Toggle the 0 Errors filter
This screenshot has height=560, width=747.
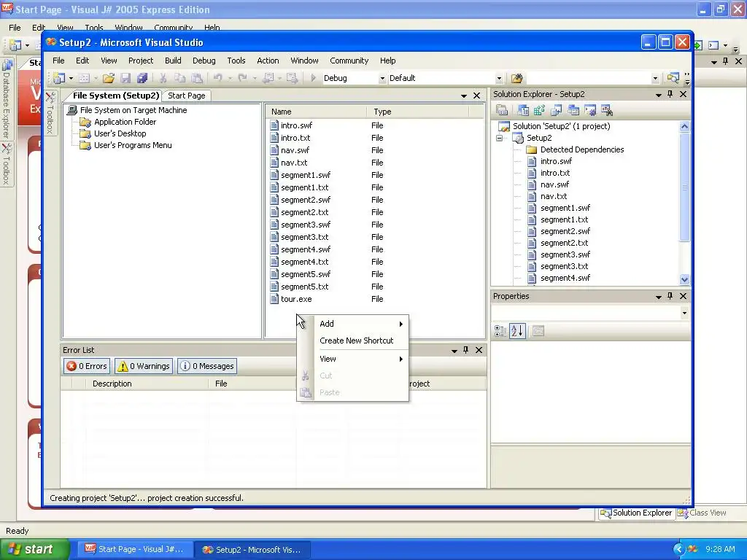click(87, 366)
